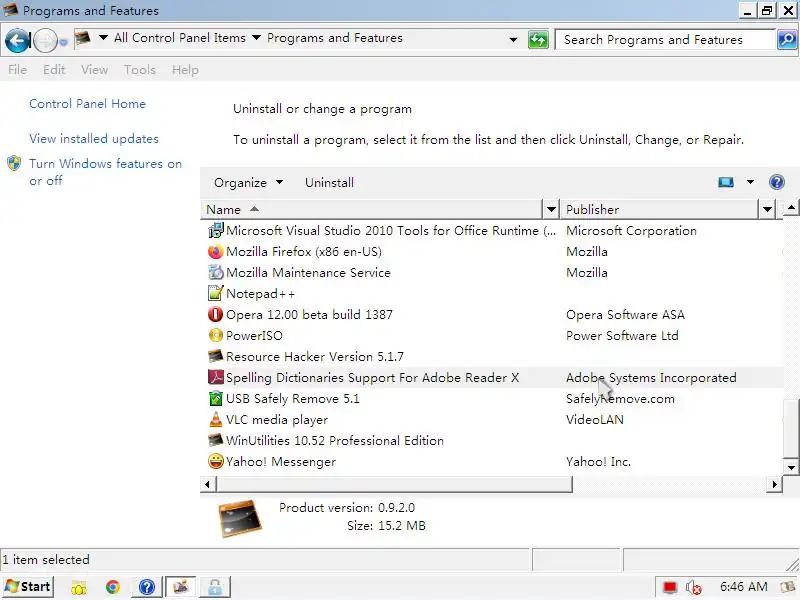
Task: Sort by the Name column header
Action: coord(372,210)
